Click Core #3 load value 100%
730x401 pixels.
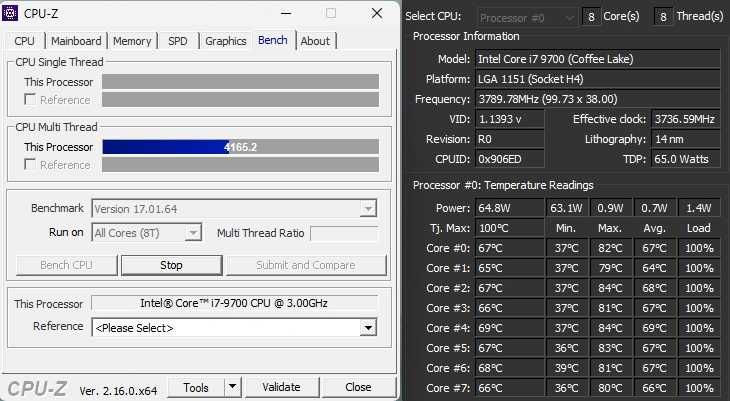coord(699,308)
